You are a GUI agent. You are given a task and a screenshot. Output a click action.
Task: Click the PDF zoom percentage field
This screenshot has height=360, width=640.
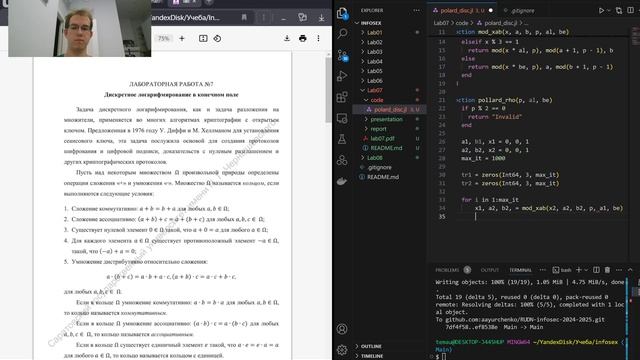click(x=164, y=38)
